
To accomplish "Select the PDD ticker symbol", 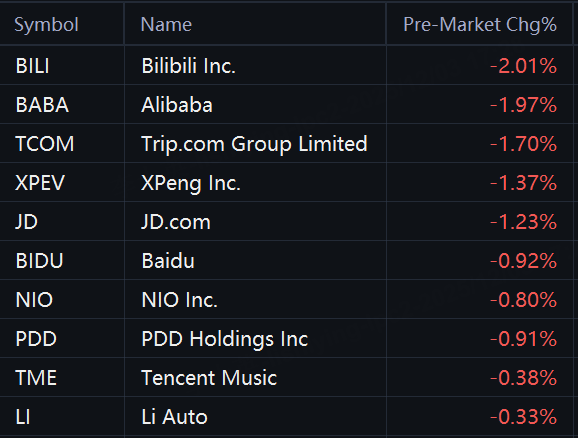I will pos(36,339).
